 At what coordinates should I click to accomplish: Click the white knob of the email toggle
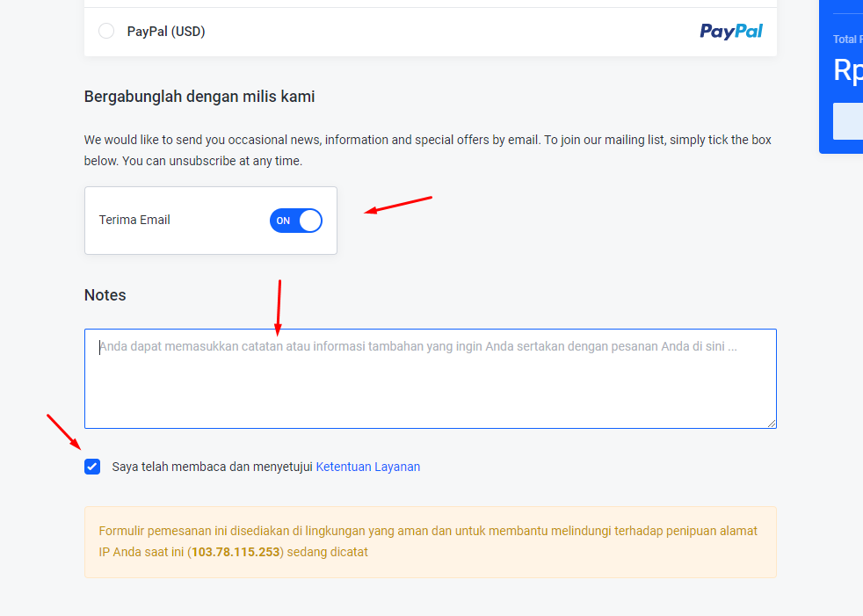pyautogui.click(x=310, y=221)
